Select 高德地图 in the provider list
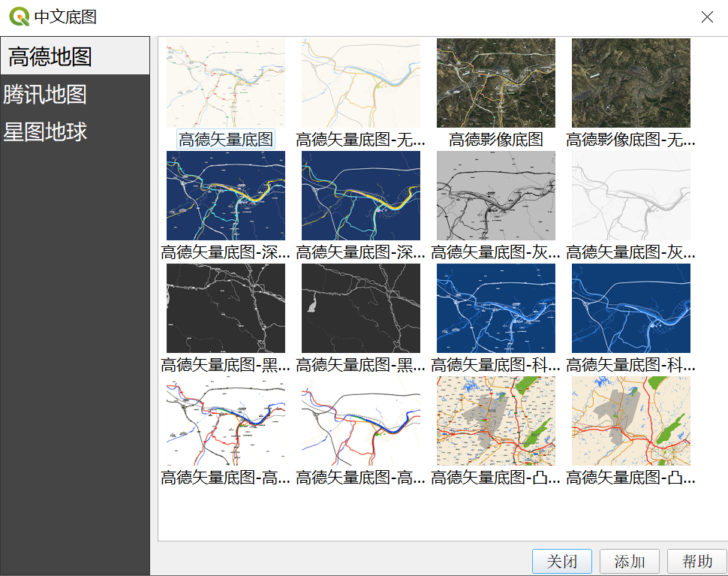This screenshot has width=728, height=576. point(75,56)
